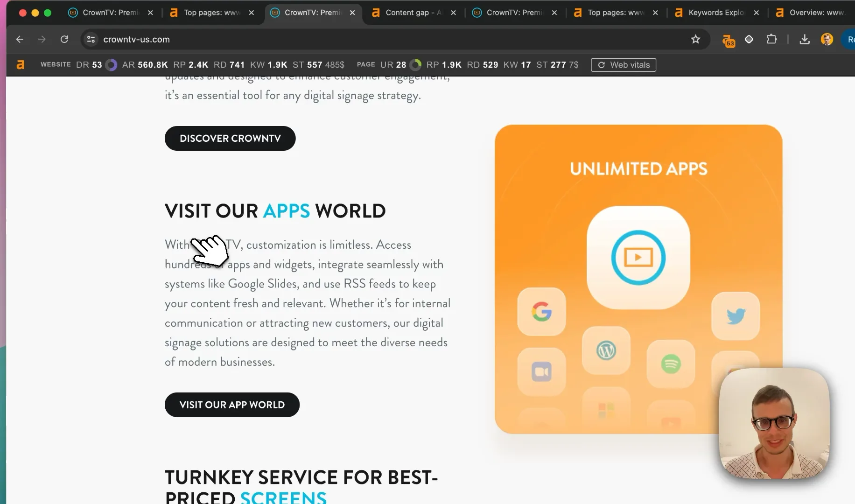Open the Chrome profile avatar
855x504 pixels.
click(x=827, y=40)
